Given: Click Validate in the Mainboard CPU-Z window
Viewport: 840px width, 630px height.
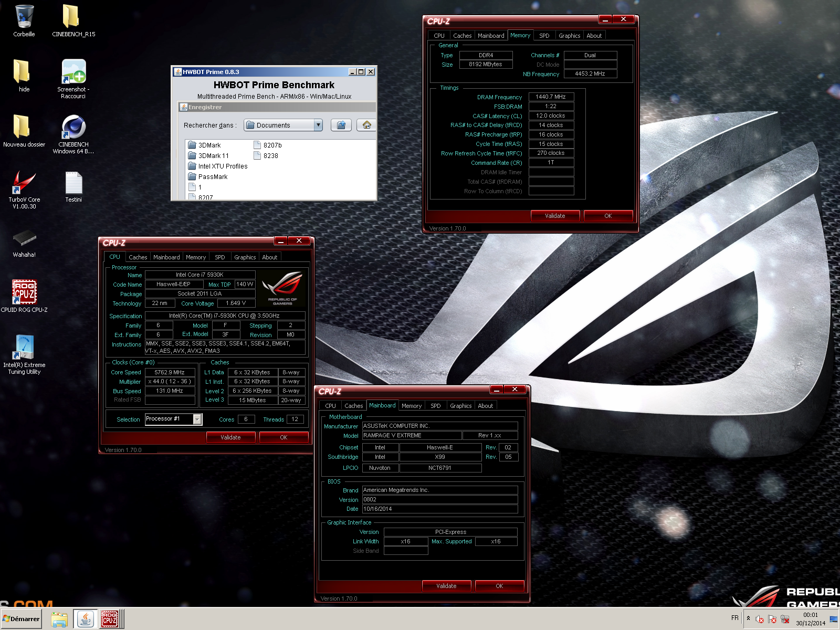Looking at the screenshot, I should click(446, 586).
